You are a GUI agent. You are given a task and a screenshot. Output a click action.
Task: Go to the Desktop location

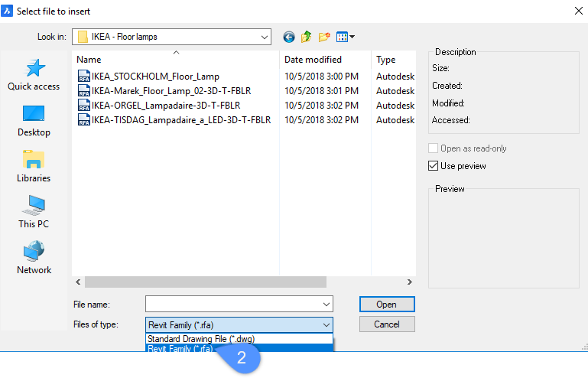click(34, 121)
